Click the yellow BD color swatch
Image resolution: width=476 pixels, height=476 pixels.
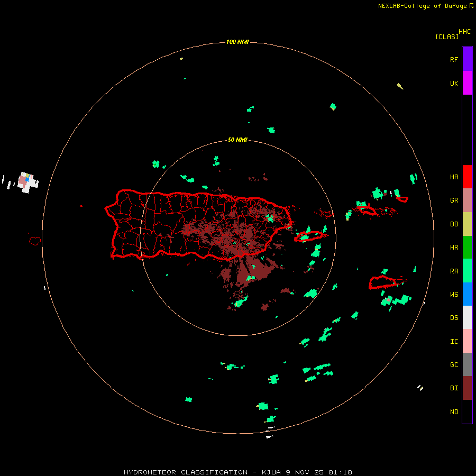(x=467, y=224)
